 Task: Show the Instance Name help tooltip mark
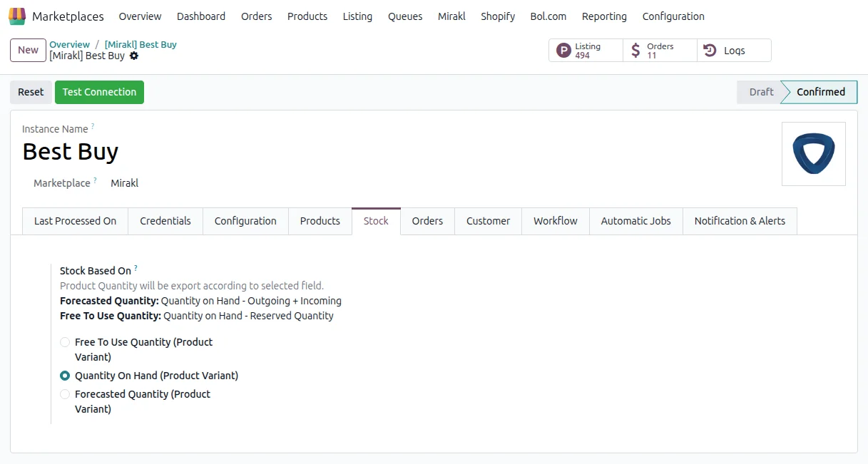[93, 126]
